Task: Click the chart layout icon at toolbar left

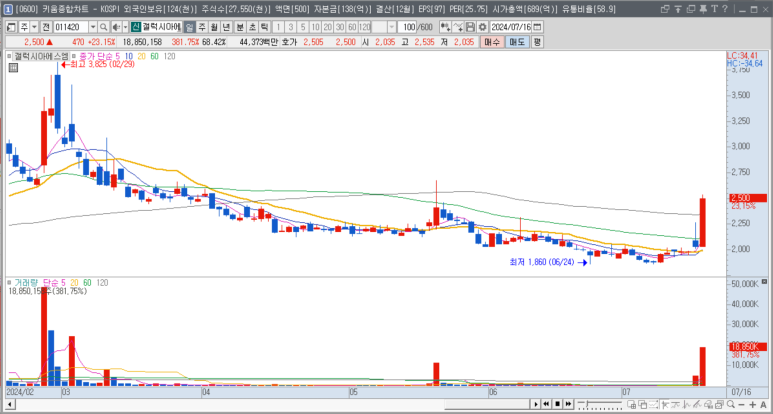Action: (11, 27)
